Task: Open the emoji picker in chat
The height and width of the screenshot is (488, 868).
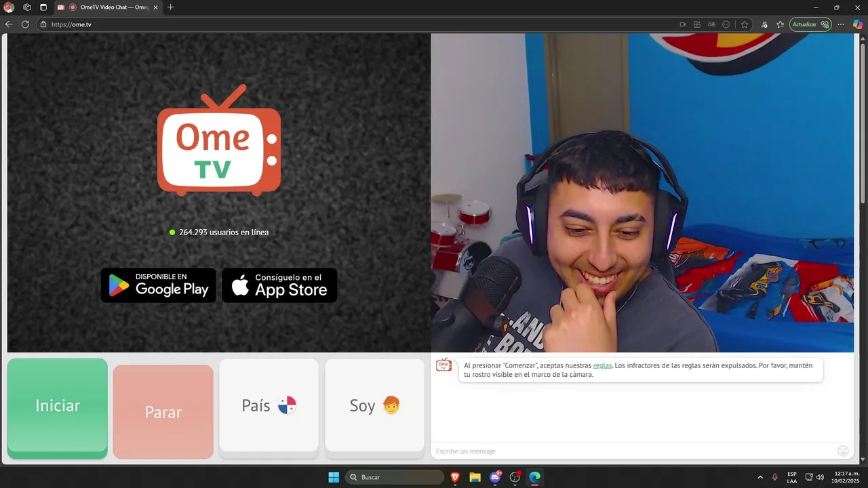Action: click(843, 451)
